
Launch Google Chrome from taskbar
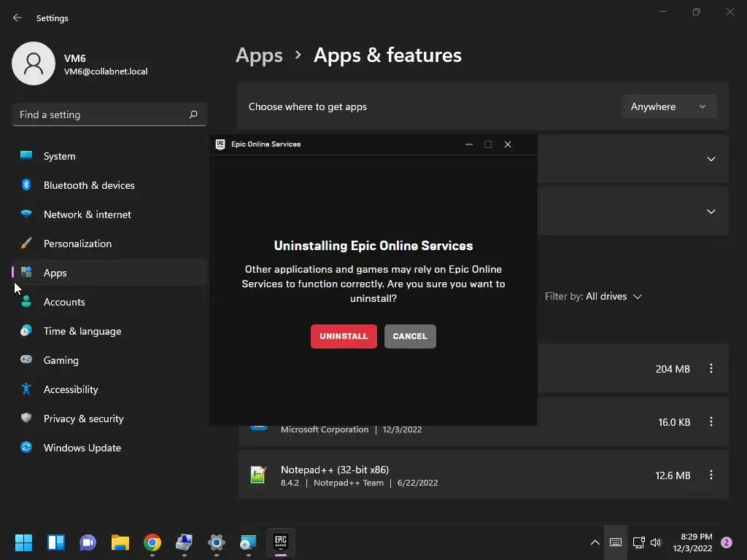[152, 542]
